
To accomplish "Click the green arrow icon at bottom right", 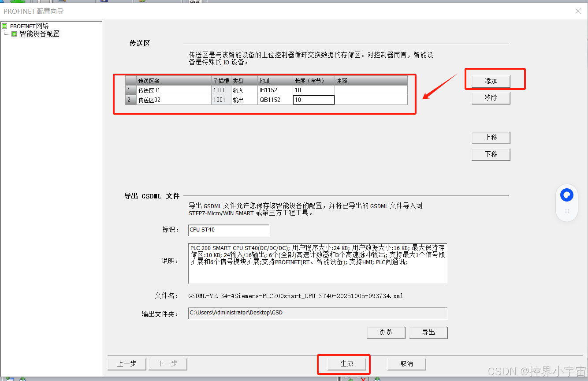I will pyautogui.click(x=377, y=378).
